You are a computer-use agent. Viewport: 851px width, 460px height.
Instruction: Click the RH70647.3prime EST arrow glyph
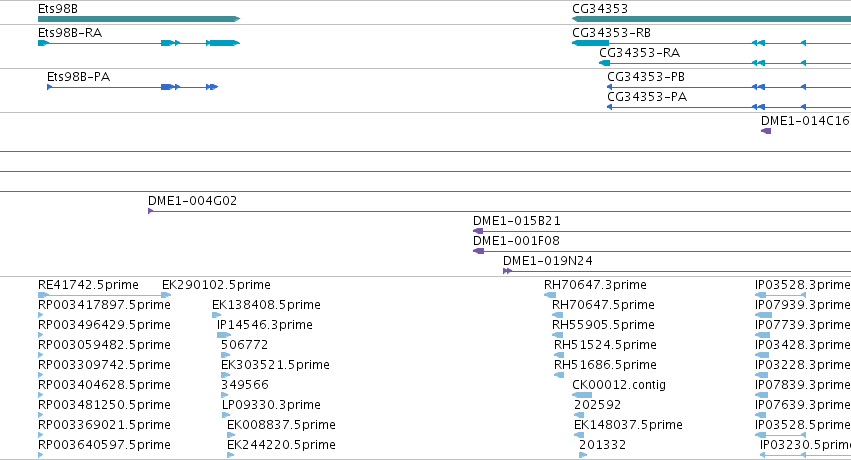[550, 295]
